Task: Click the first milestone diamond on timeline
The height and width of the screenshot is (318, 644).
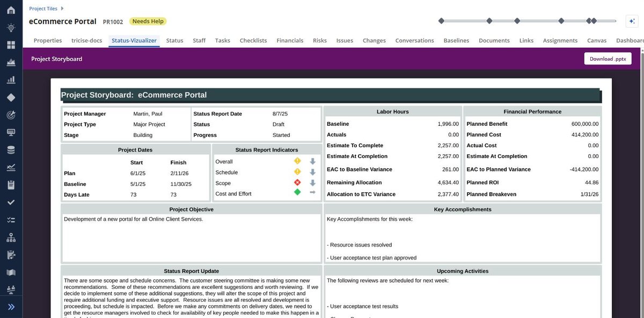Action: [441, 21]
